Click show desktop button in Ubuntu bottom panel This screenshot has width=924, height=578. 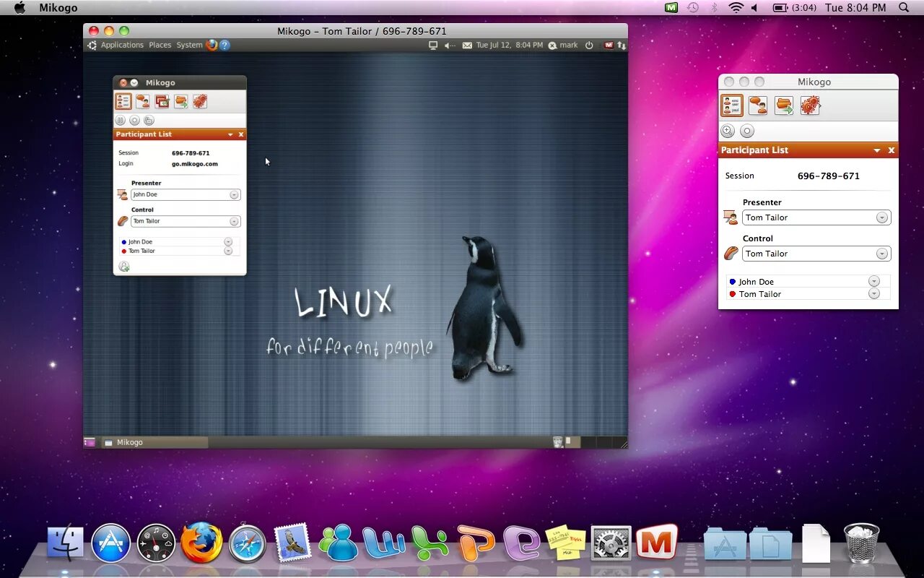(x=90, y=442)
